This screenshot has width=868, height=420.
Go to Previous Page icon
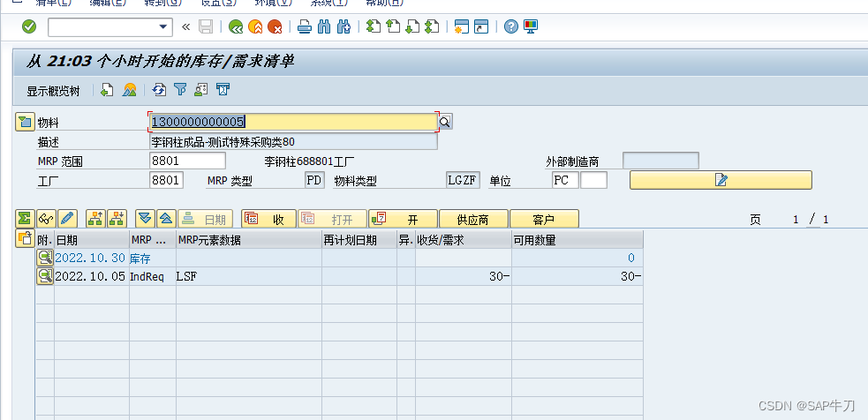[x=393, y=26]
